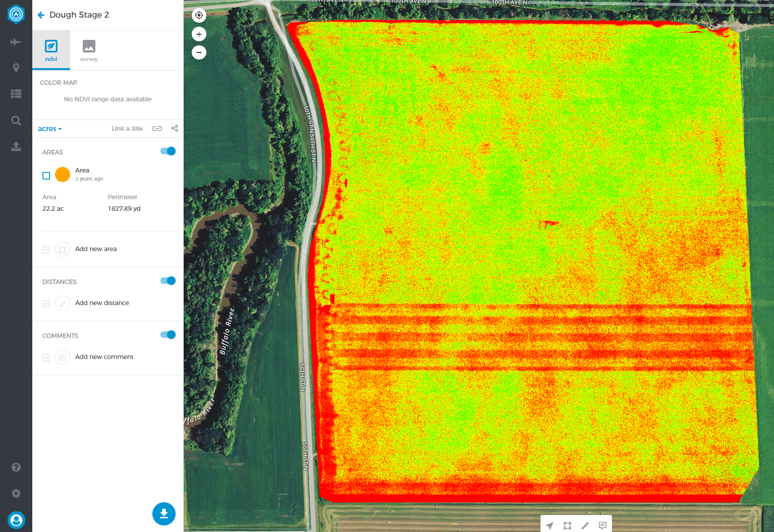Click the 22.2 ac area value
The width and height of the screenshot is (774, 532).
pyautogui.click(x=53, y=209)
